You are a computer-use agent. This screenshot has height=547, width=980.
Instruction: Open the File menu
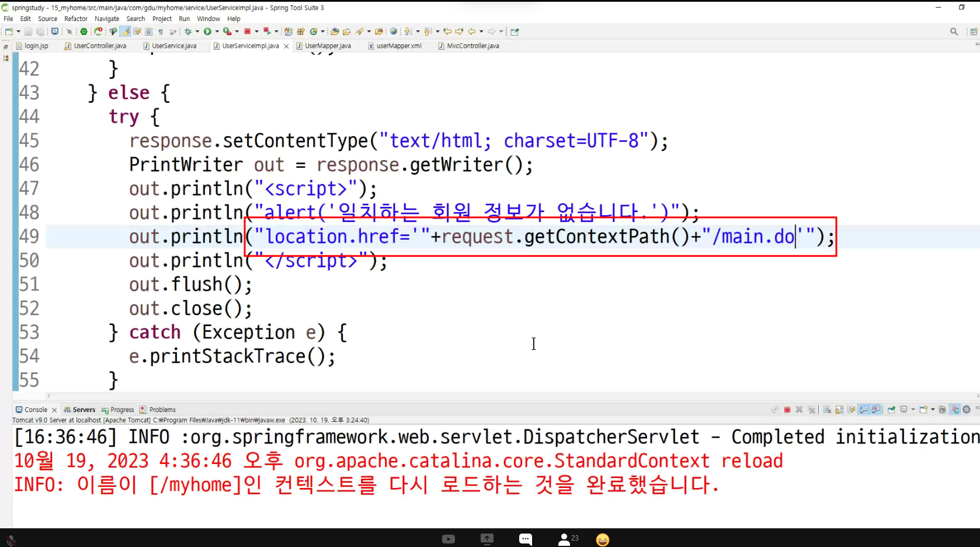click(8, 19)
